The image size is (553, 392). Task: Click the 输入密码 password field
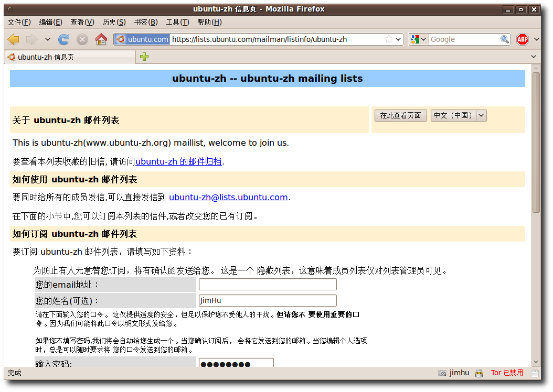[x=236, y=363]
